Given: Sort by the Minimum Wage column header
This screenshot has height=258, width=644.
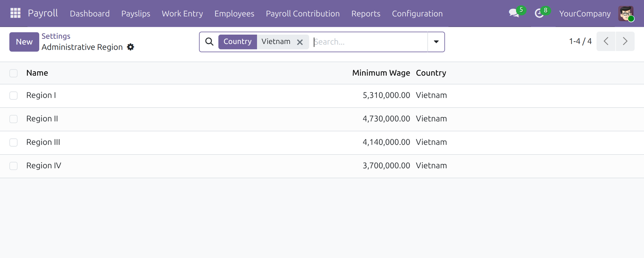Looking at the screenshot, I should 381,73.
